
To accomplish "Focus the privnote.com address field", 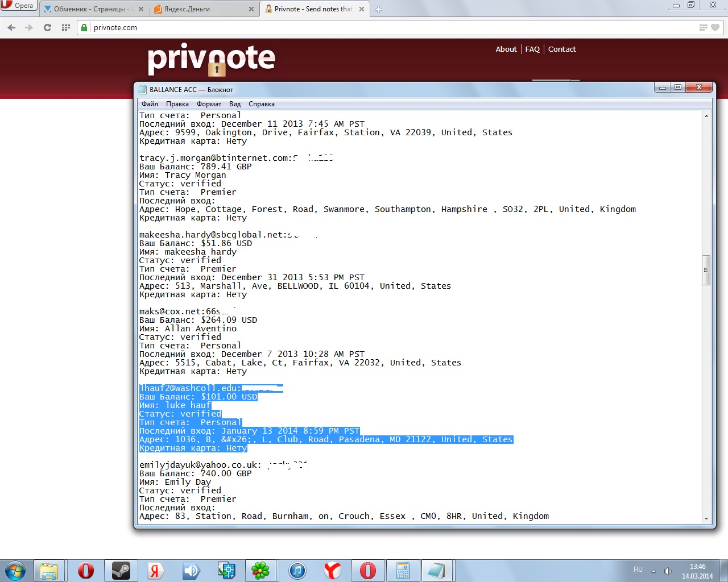I will tap(392, 27).
